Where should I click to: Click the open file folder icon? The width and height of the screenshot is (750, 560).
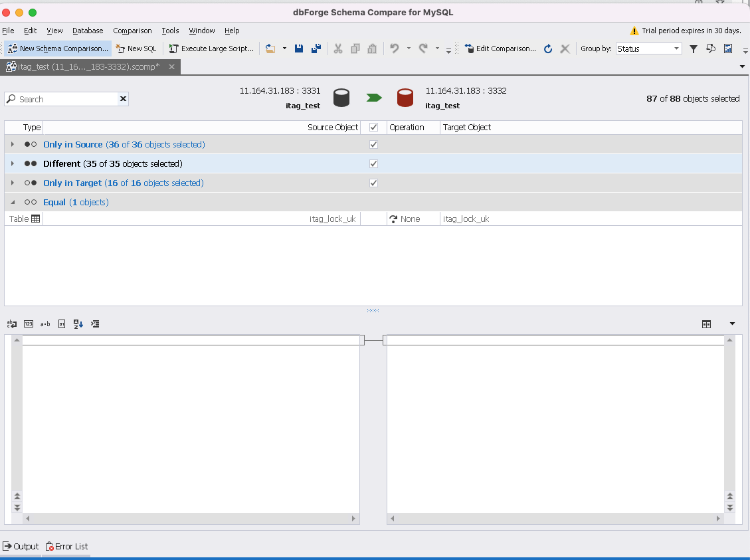270,48
